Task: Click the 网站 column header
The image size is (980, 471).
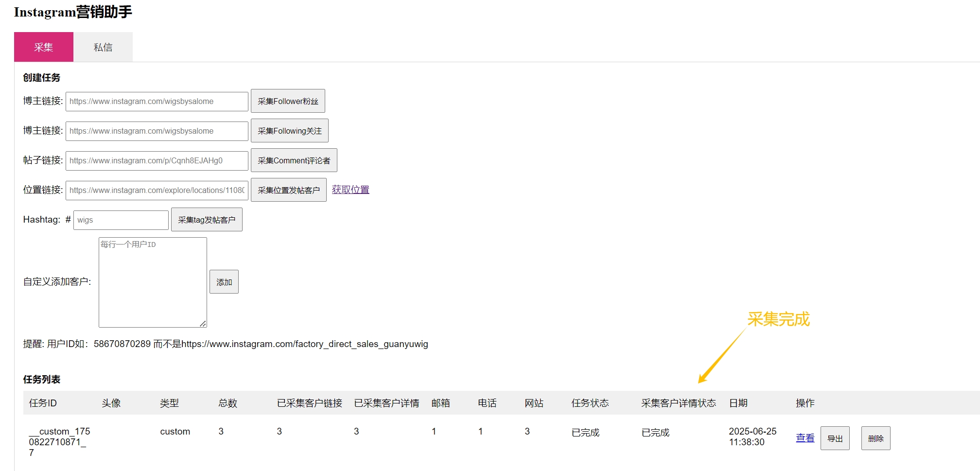Action: [534, 403]
